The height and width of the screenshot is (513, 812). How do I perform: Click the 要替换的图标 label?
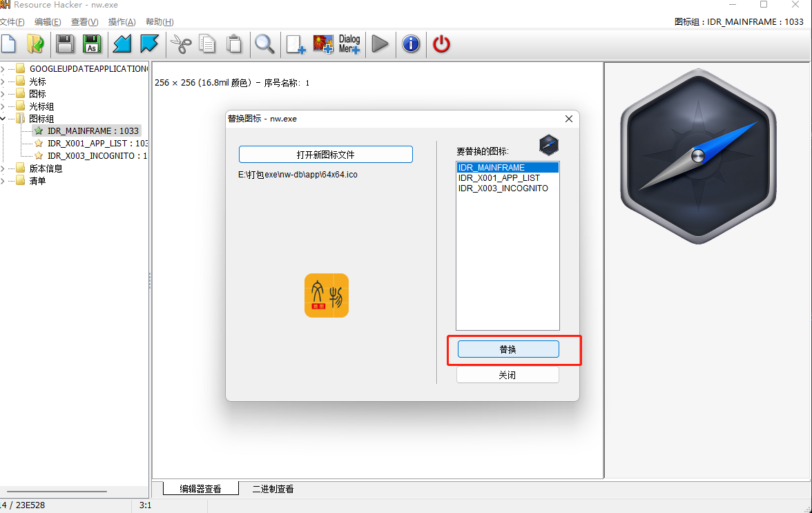(483, 151)
